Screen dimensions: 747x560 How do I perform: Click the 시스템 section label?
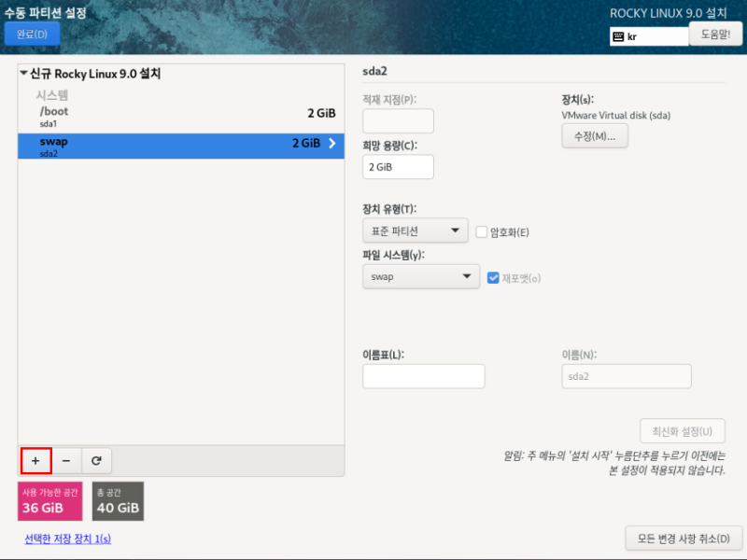coord(52,95)
